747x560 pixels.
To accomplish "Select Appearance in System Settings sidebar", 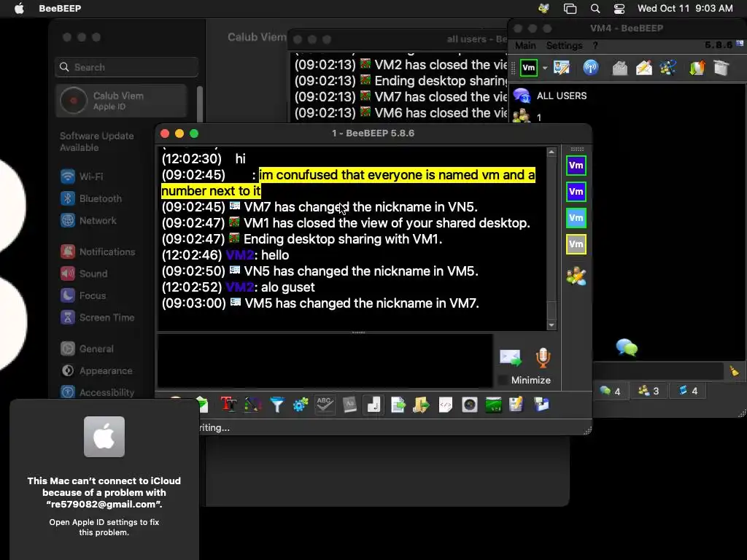I will click(x=96, y=370).
